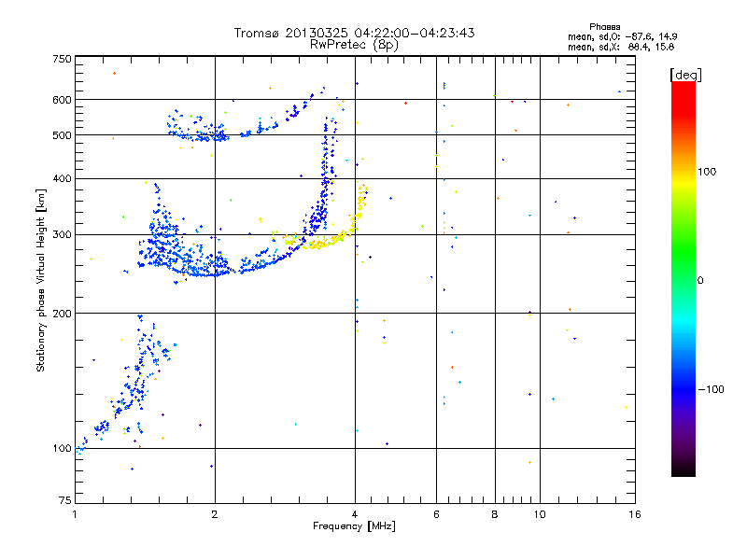Click the '600' y-axis tick label
The image size is (747, 560).
[x=62, y=100]
